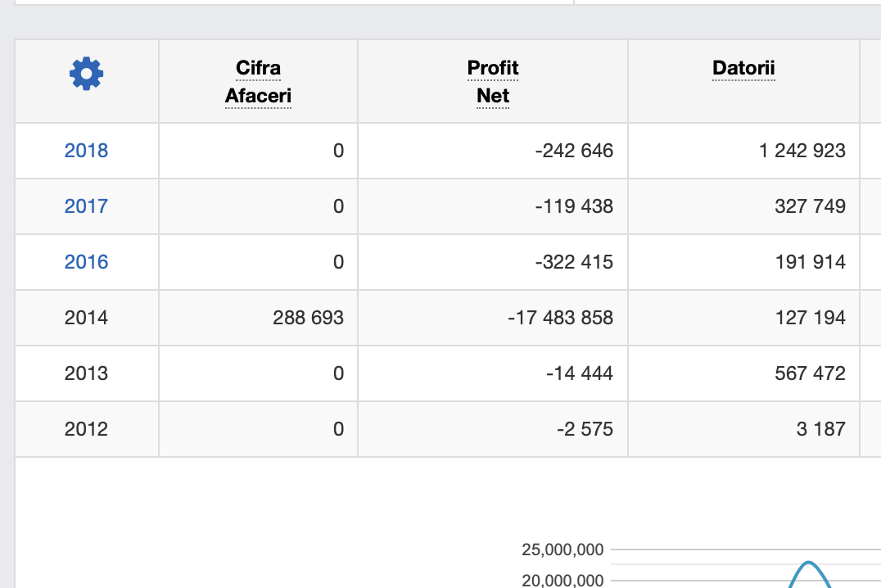Click the 327 749 debt value
The width and height of the screenshot is (881, 588).
click(x=810, y=206)
